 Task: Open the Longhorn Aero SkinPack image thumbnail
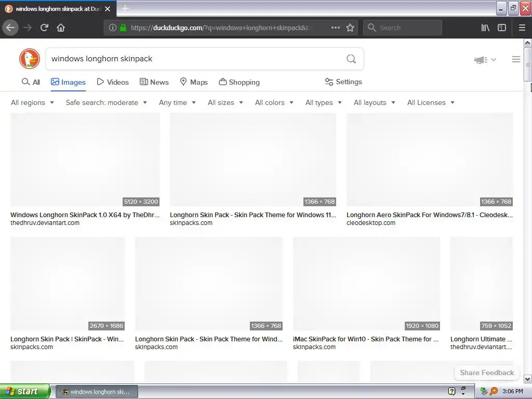point(430,159)
